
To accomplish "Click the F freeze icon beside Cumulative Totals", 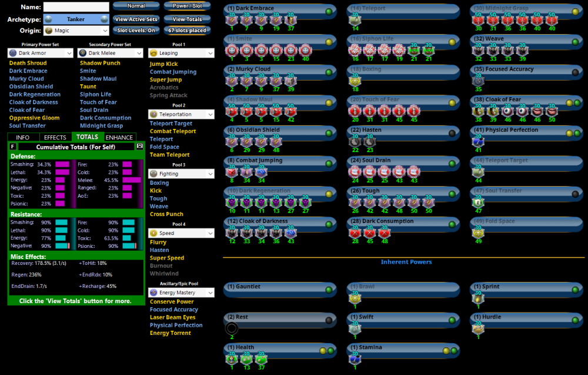I will tap(13, 146).
